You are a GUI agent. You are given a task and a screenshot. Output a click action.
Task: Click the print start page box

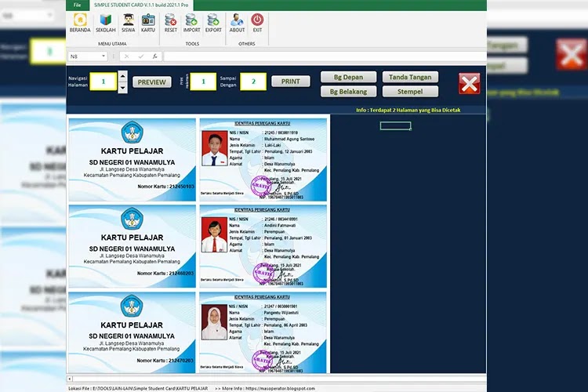coord(203,82)
